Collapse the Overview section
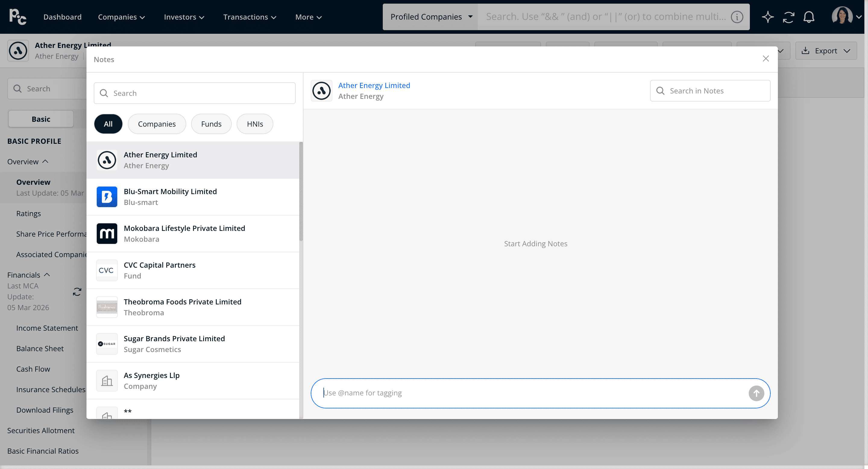The height and width of the screenshot is (469, 868). click(x=28, y=162)
